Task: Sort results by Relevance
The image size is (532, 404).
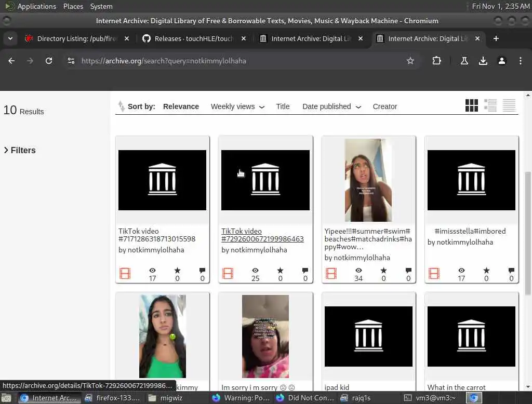Action: (181, 106)
